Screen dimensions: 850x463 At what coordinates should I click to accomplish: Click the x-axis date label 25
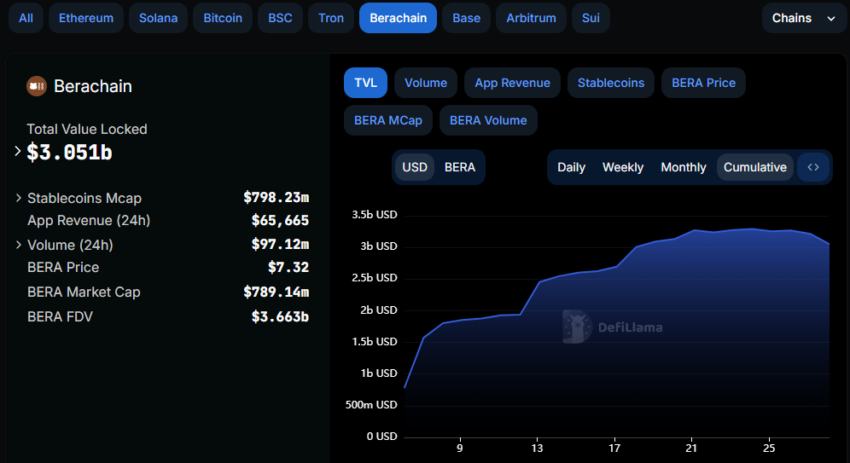coord(769,448)
